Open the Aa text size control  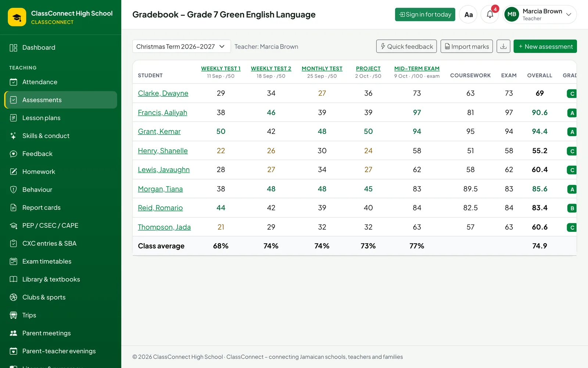(468, 14)
